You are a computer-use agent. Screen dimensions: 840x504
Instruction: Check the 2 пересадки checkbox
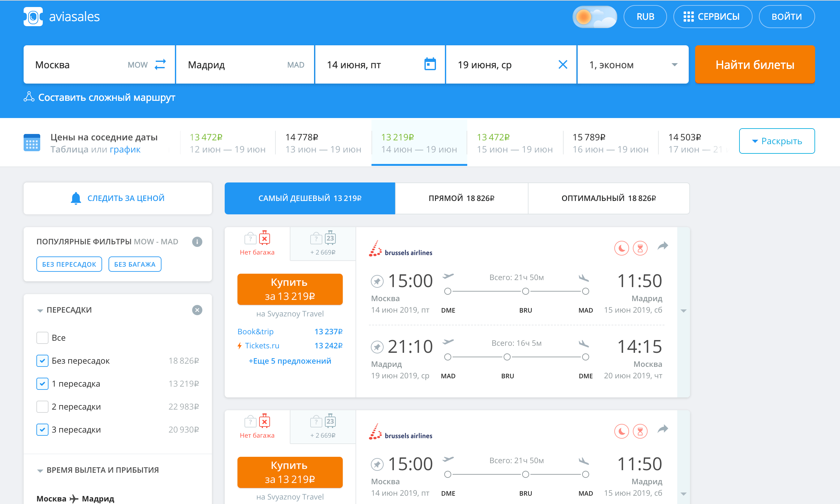(42, 406)
